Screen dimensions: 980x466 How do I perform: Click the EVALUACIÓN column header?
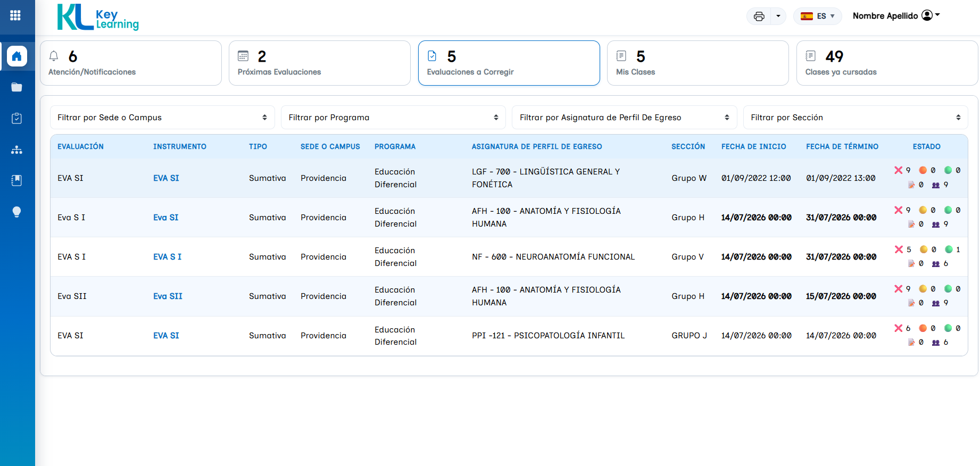[x=80, y=147]
